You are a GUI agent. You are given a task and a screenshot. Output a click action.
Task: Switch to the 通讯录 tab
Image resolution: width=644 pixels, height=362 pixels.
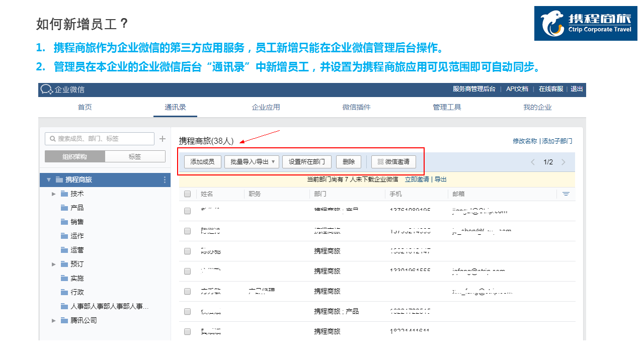click(x=176, y=107)
